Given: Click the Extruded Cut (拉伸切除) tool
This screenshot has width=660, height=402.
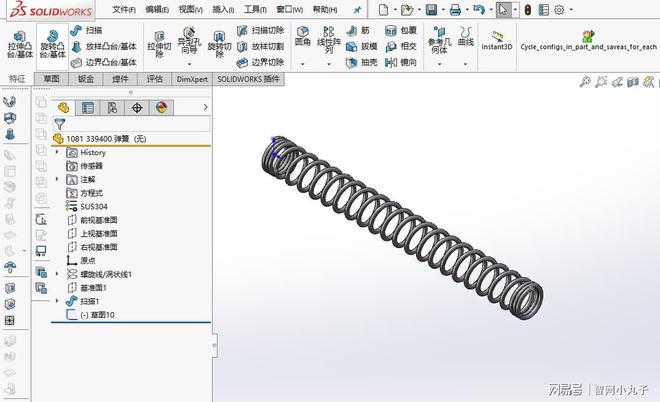Looking at the screenshot, I should click(159, 45).
